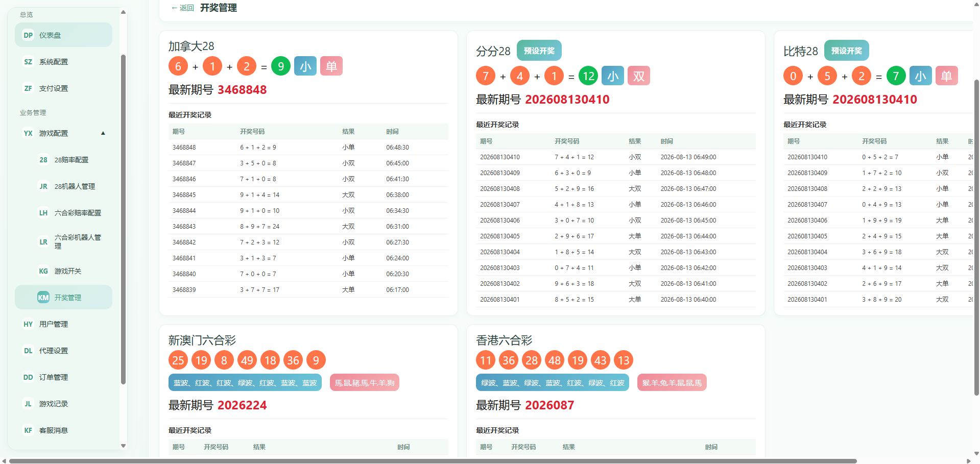Click the SZ icon for 系统配置
This screenshot has height=464, width=980.
(x=28, y=62)
